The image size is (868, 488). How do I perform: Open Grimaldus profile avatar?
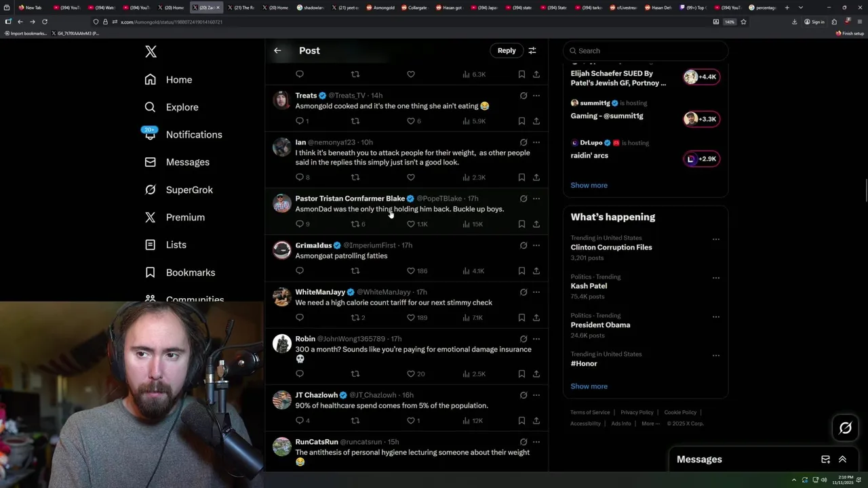[x=281, y=250]
